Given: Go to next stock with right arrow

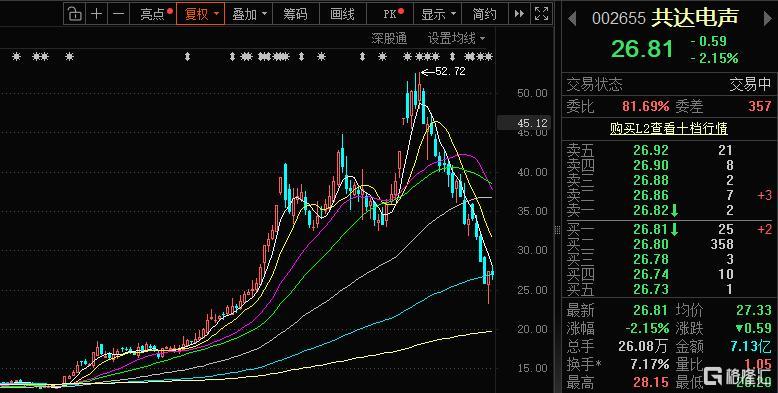Looking at the screenshot, I should tap(767, 19).
